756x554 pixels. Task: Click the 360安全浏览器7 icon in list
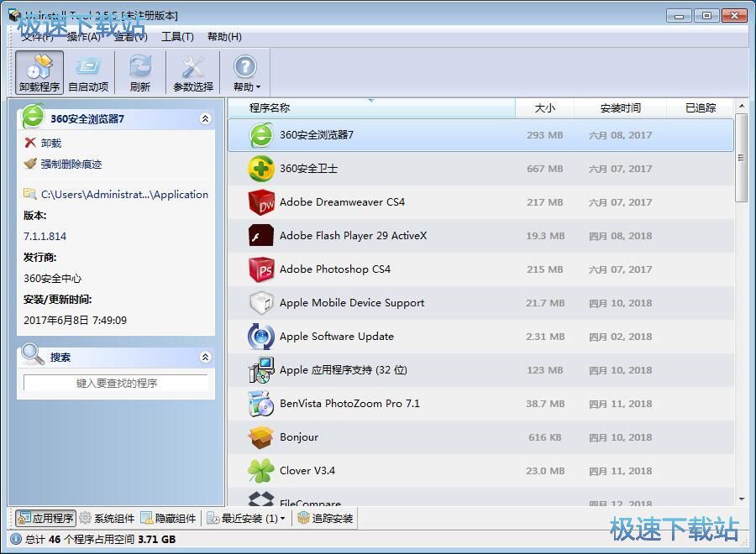coord(261,135)
